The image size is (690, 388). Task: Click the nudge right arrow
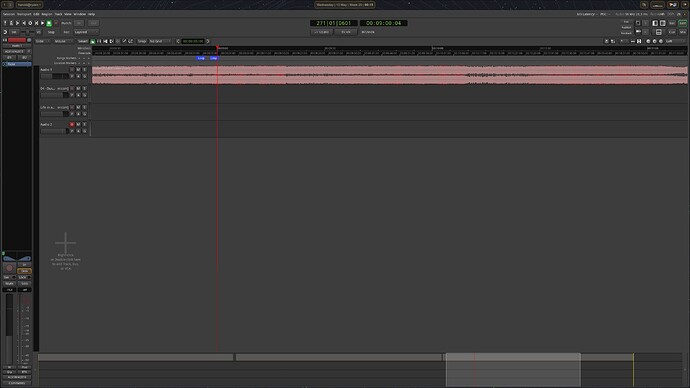click(208, 41)
